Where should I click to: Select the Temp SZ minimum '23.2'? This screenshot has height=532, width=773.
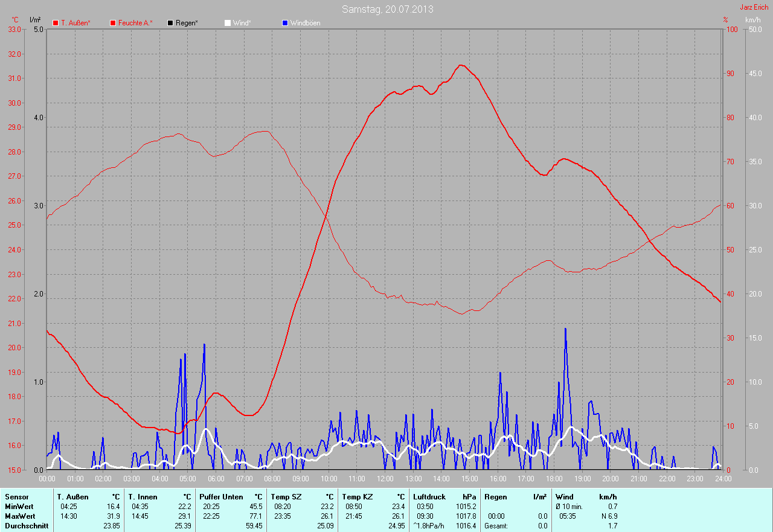coord(327,506)
